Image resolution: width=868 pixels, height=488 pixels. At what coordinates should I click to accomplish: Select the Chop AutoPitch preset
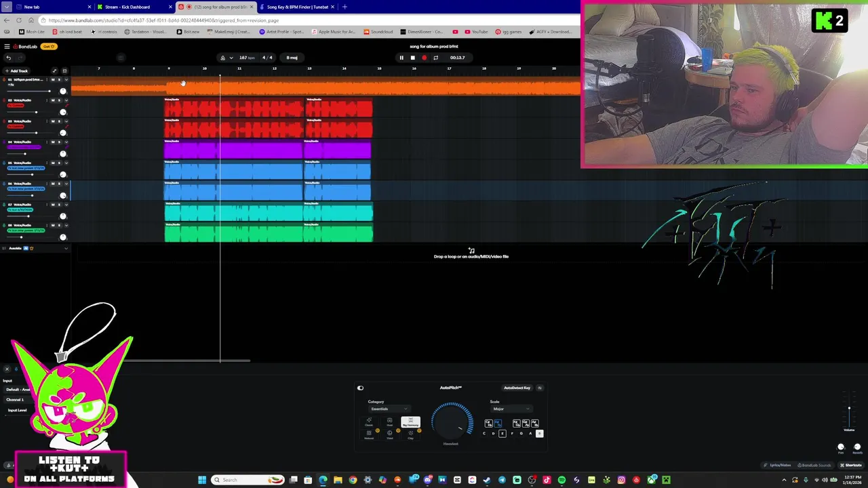click(411, 435)
